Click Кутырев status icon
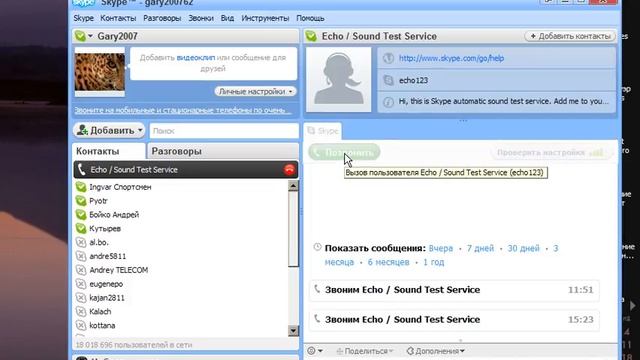 (x=81, y=229)
